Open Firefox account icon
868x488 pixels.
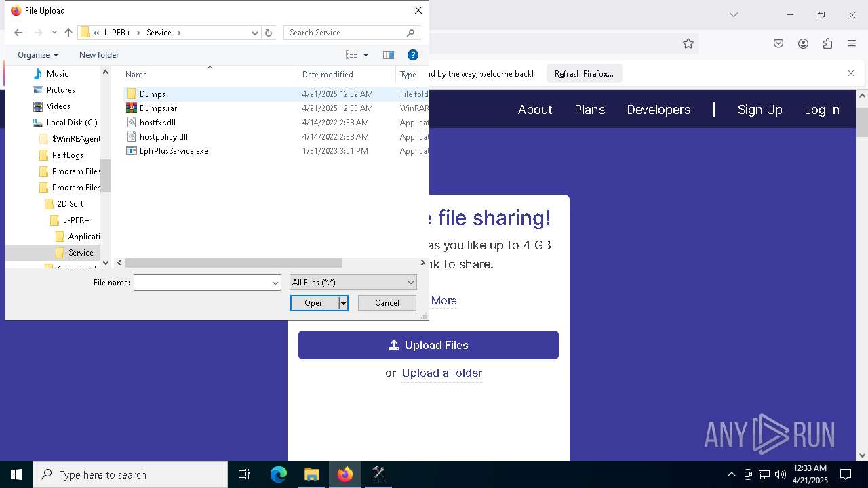coord(803,43)
